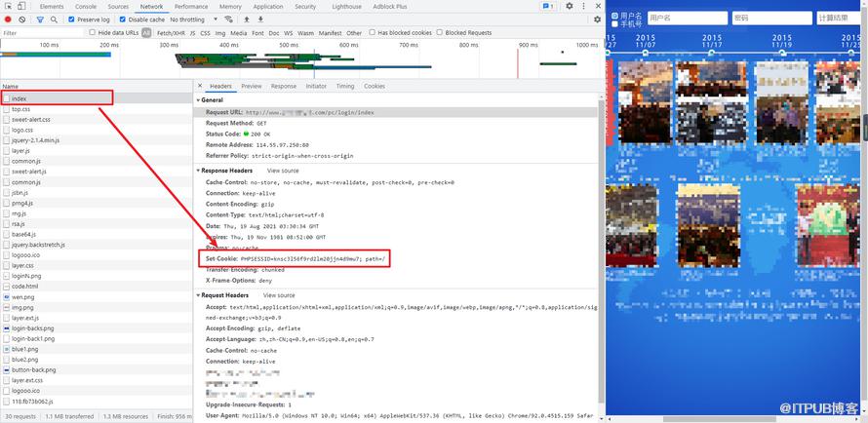Open the Cookies tab of the request
The width and height of the screenshot is (868, 423).
point(375,87)
